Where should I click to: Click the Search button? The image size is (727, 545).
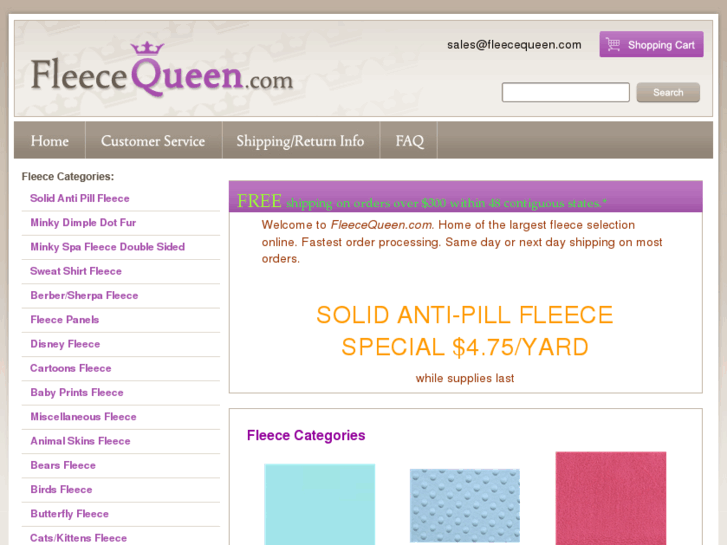(x=668, y=92)
